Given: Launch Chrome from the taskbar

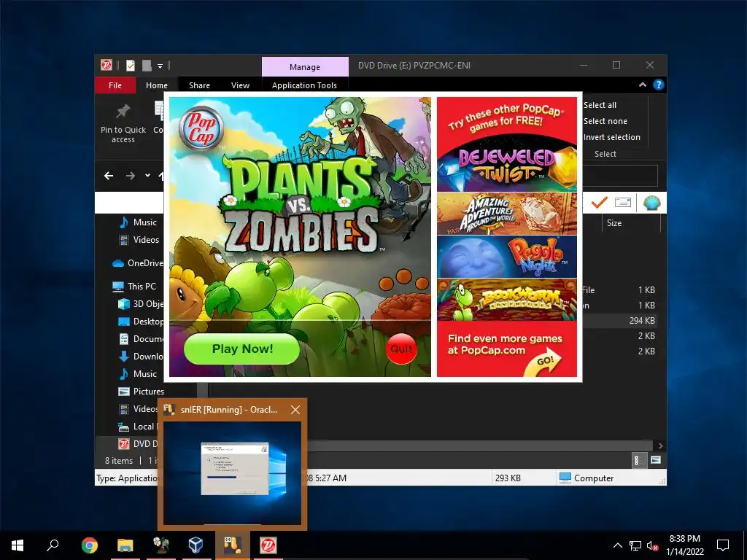Looking at the screenshot, I should coord(89,545).
